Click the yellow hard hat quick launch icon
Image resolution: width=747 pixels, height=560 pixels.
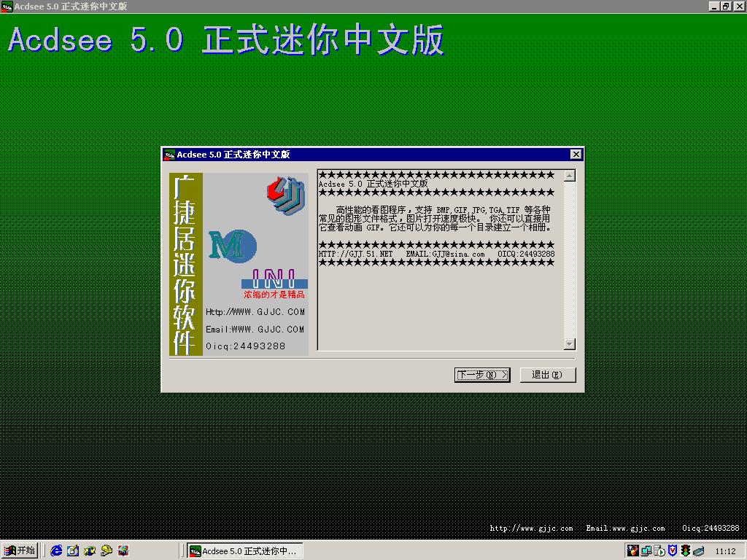[107, 551]
